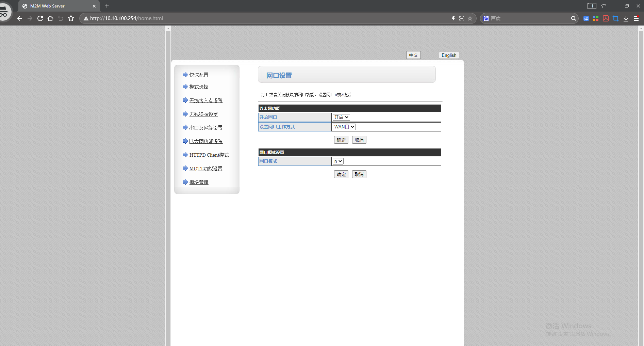Screen dimensions: 644x346
Task: Click the screenshot crop icon
Action: pyautogui.click(x=615, y=18)
